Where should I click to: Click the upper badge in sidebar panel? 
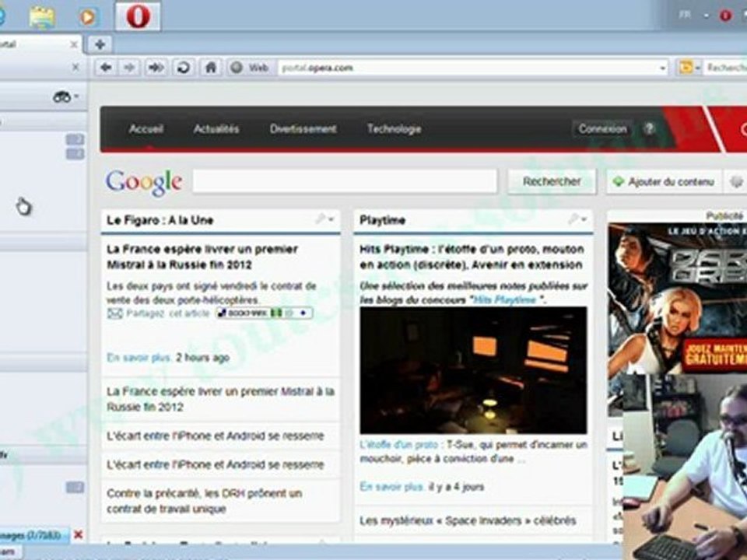click(75, 139)
